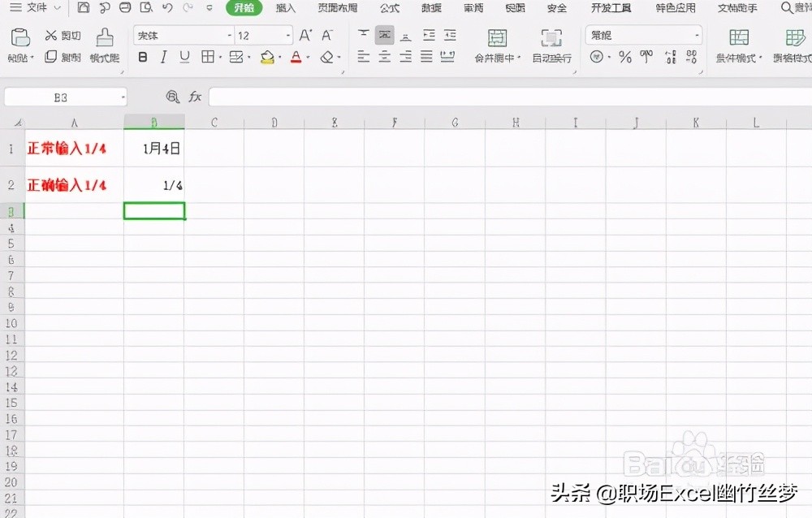
Task: Click the increase decimal places icon
Action: point(671,57)
